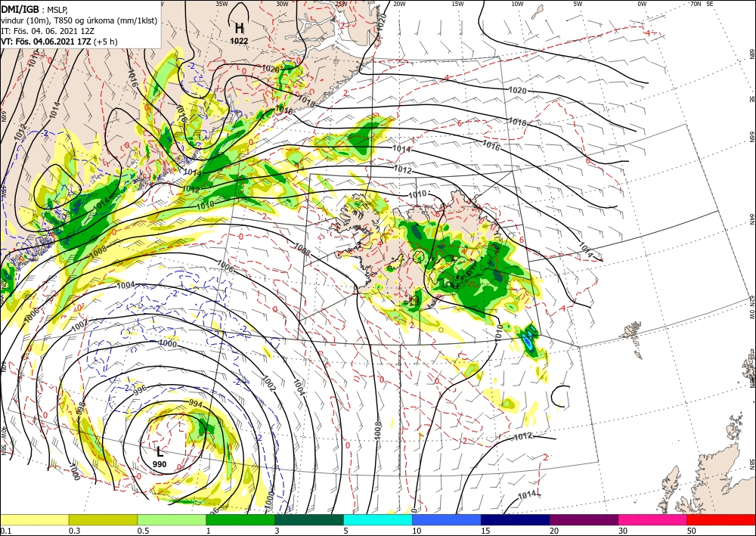
Task: Click the pink 30–50 legend swatch
Action: click(653, 519)
